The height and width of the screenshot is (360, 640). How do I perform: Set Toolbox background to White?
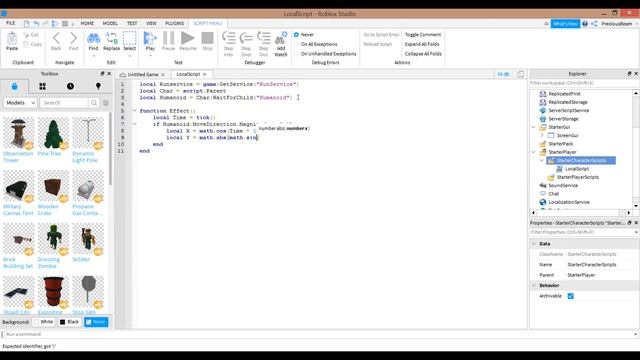(x=44, y=322)
